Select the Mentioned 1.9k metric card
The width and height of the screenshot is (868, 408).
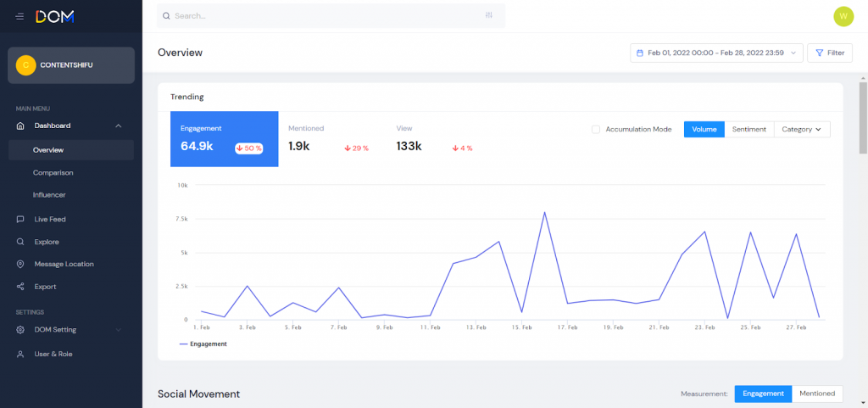point(330,138)
